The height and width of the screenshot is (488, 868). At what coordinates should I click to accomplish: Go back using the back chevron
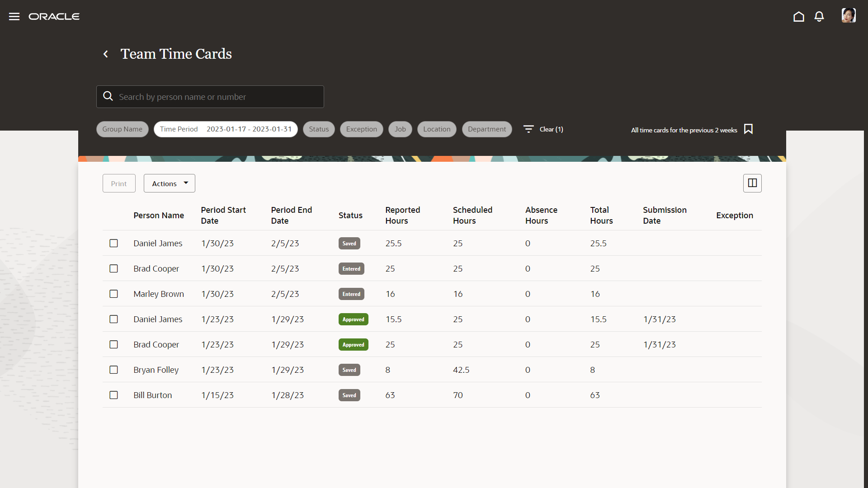tap(106, 54)
